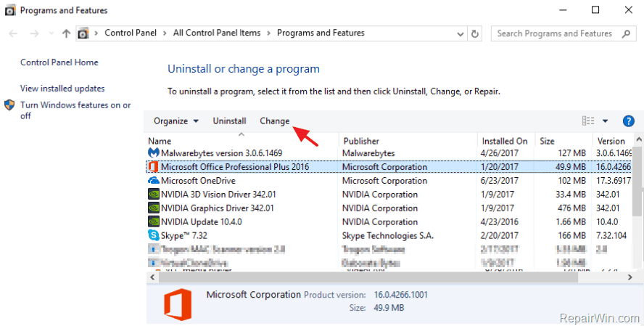
Task: Open the view options dropdown arrow
Action: pos(605,121)
